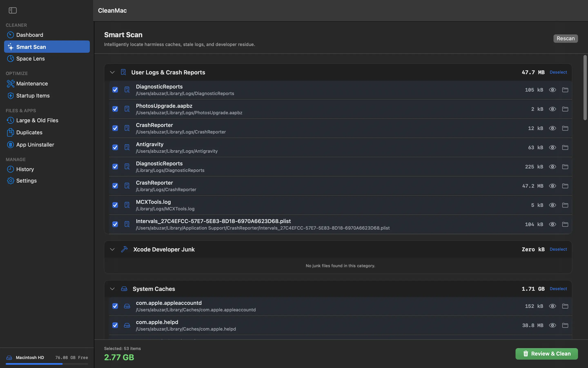588x368 pixels.
Task: Click the Xcode hammer icon
Action: pyautogui.click(x=124, y=249)
